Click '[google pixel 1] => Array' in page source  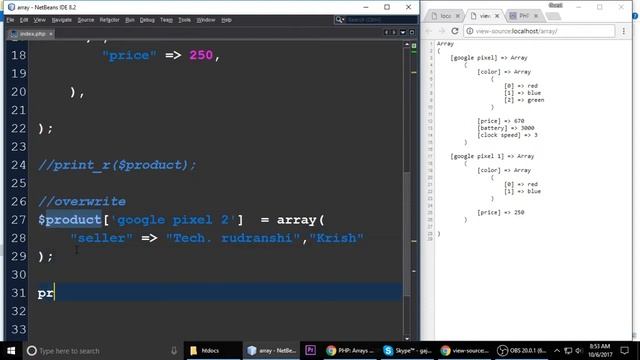(492, 156)
